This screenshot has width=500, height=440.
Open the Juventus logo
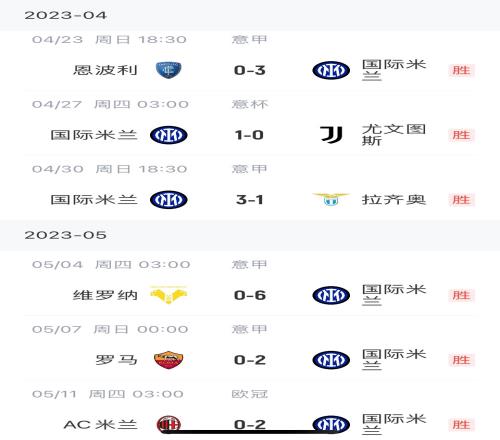(x=331, y=135)
